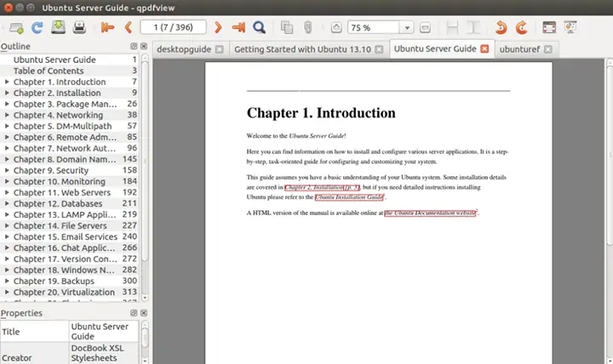Click the Zoom in icon left of 75 %
Viewport: 613px width, 364px height.
tap(336, 27)
